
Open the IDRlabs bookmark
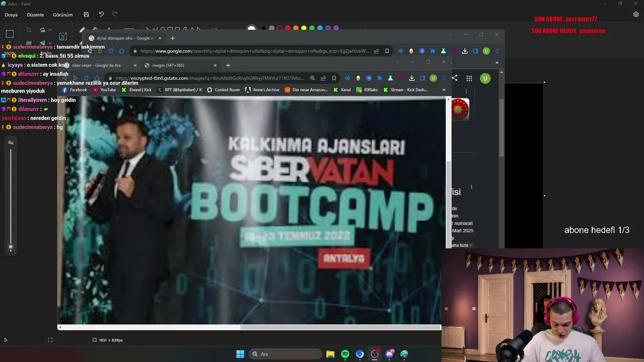point(367,90)
